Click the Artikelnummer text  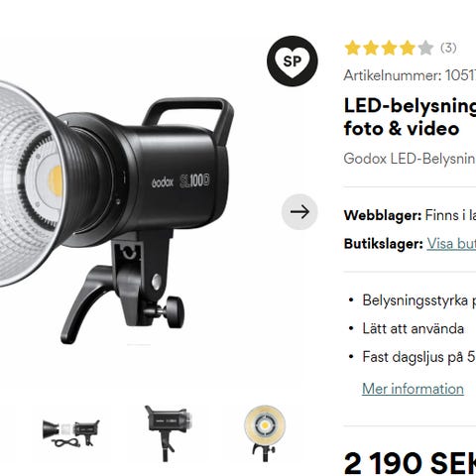[410, 75]
